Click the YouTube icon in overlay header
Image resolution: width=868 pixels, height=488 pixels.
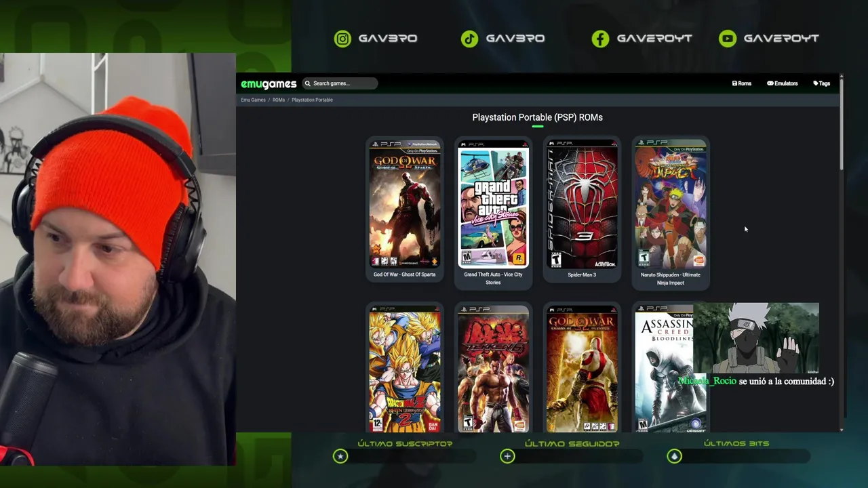(728, 39)
